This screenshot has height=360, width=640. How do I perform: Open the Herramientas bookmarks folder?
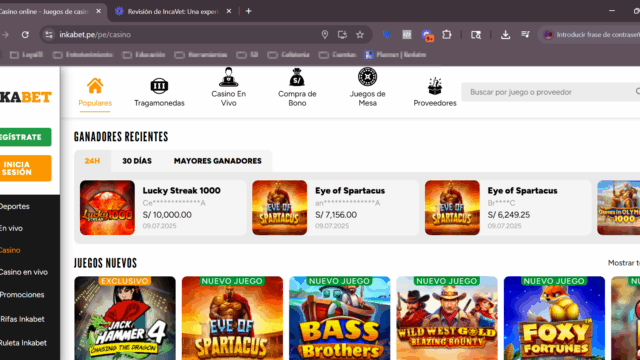[x=201, y=55]
